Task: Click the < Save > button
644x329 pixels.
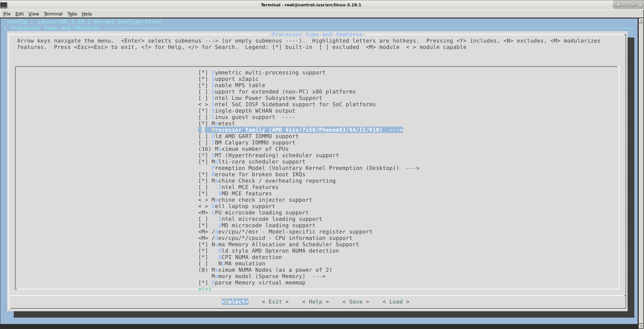Action: coord(356,302)
